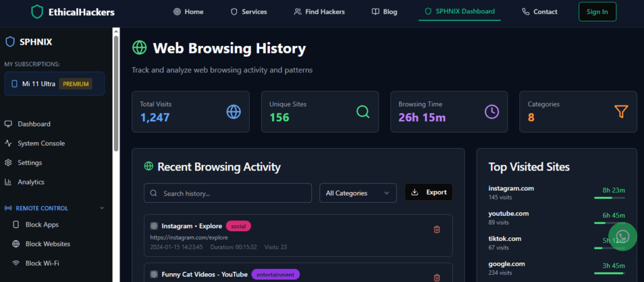Click the google.com usage progress bar
644x282 pixels.
(609, 273)
